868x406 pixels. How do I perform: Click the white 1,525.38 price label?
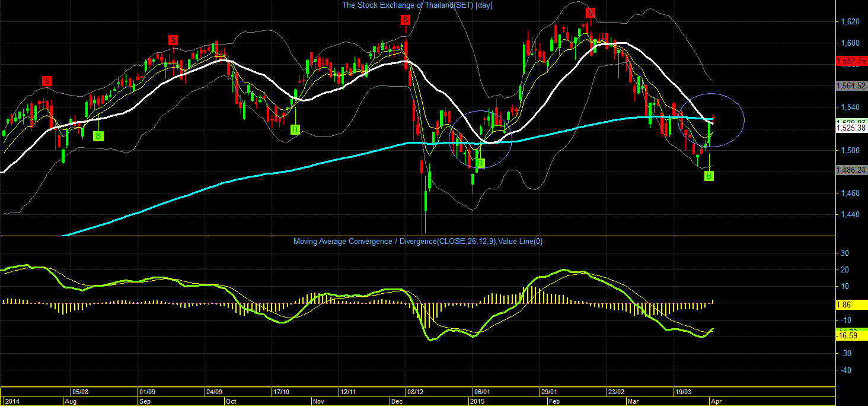click(851, 128)
